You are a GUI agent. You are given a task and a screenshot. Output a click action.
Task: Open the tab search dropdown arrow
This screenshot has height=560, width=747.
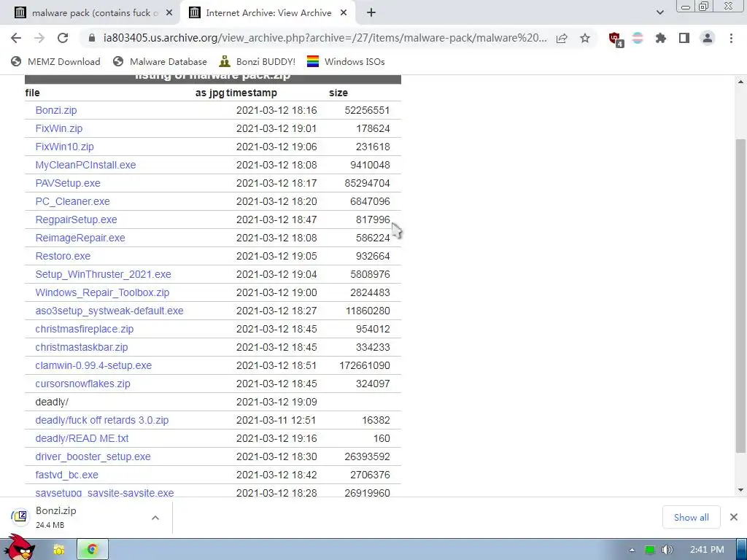click(659, 13)
